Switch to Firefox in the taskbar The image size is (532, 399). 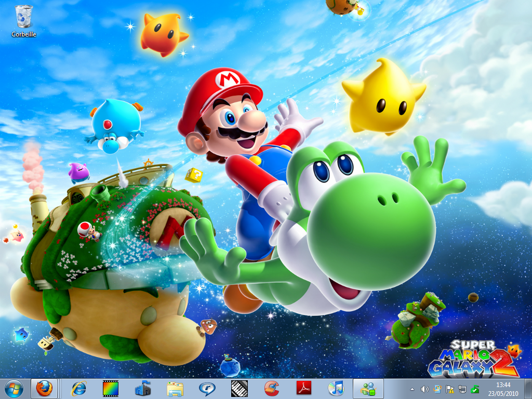coord(44,389)
